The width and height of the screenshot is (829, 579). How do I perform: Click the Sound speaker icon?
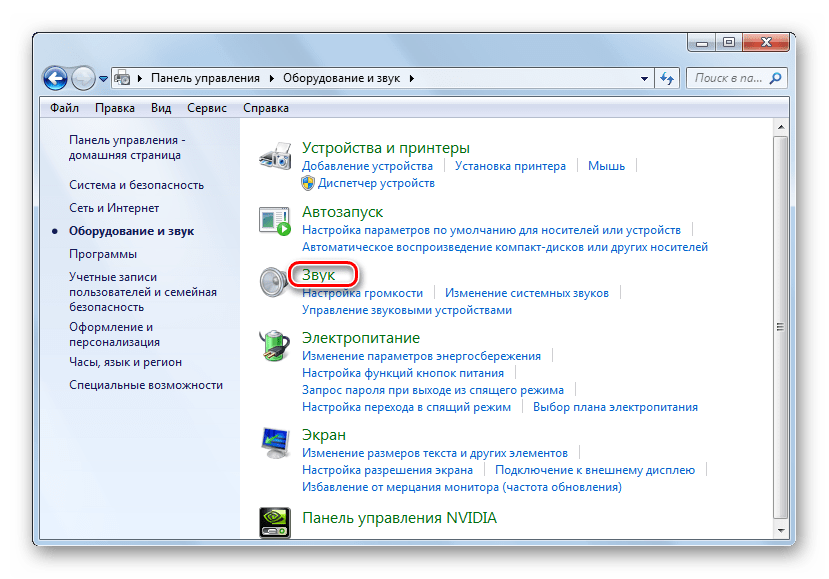point(275,283)
